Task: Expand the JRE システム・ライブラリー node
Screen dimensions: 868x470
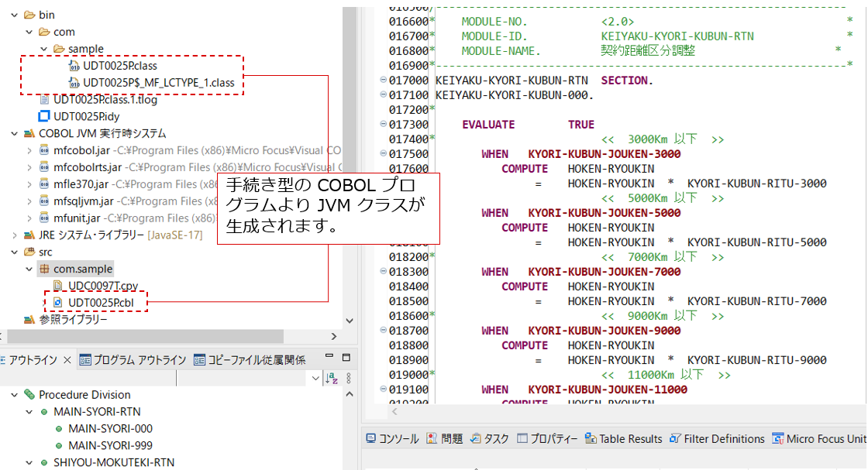Action: click(x=15, y=235)
